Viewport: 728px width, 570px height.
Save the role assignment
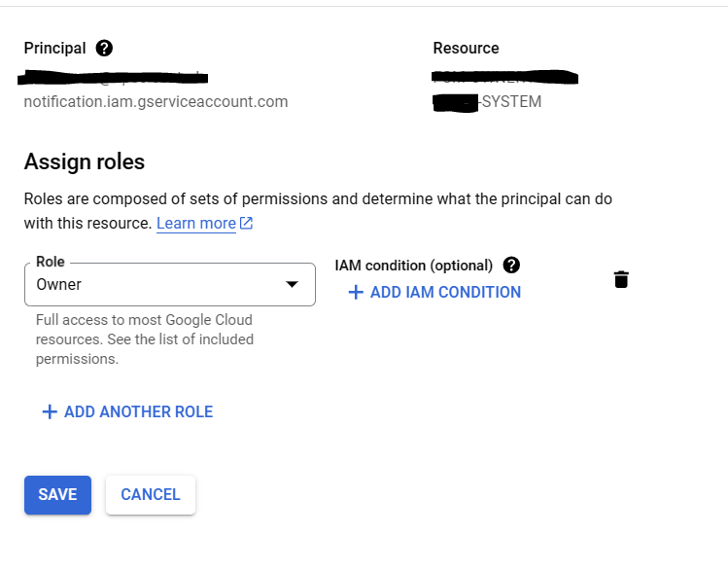[57, 495]
